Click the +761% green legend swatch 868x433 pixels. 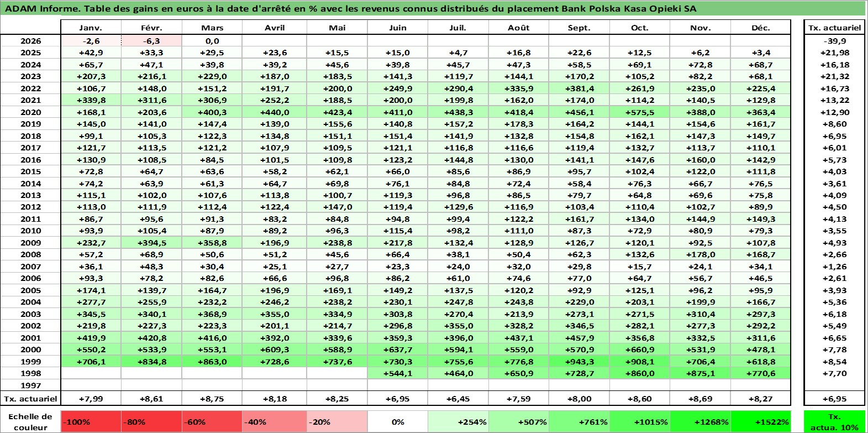pyautogui.click(x=579, y=421)
